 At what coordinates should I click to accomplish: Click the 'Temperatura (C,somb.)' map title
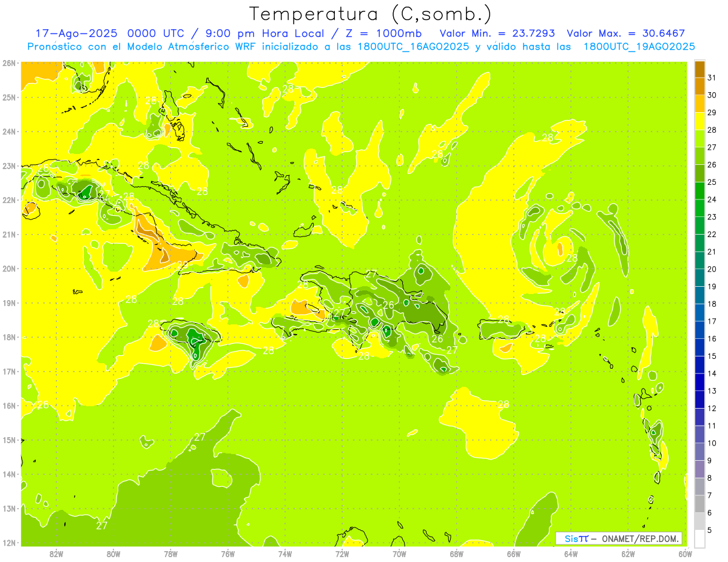coord(370,14)
